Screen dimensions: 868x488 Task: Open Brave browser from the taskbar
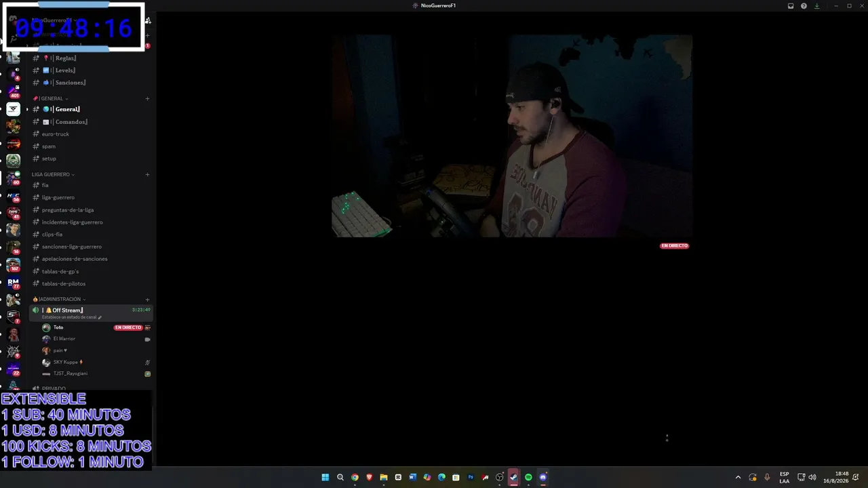click(370, 477)
